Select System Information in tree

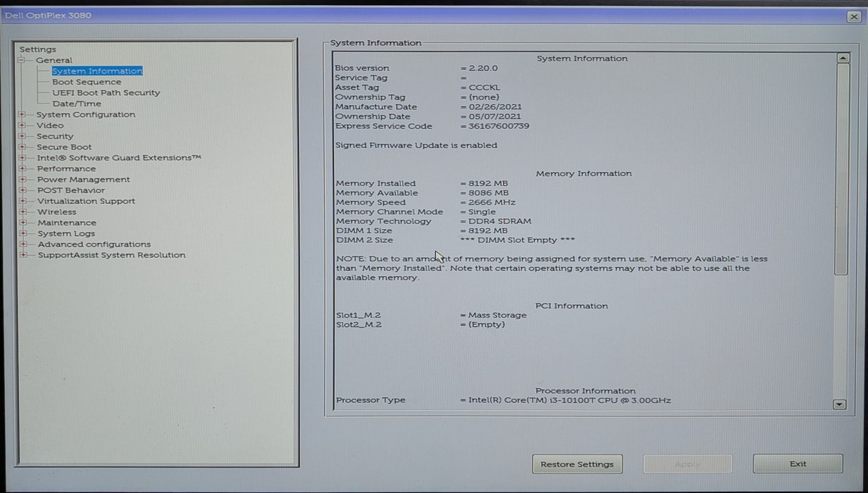[x=97, y=71]
